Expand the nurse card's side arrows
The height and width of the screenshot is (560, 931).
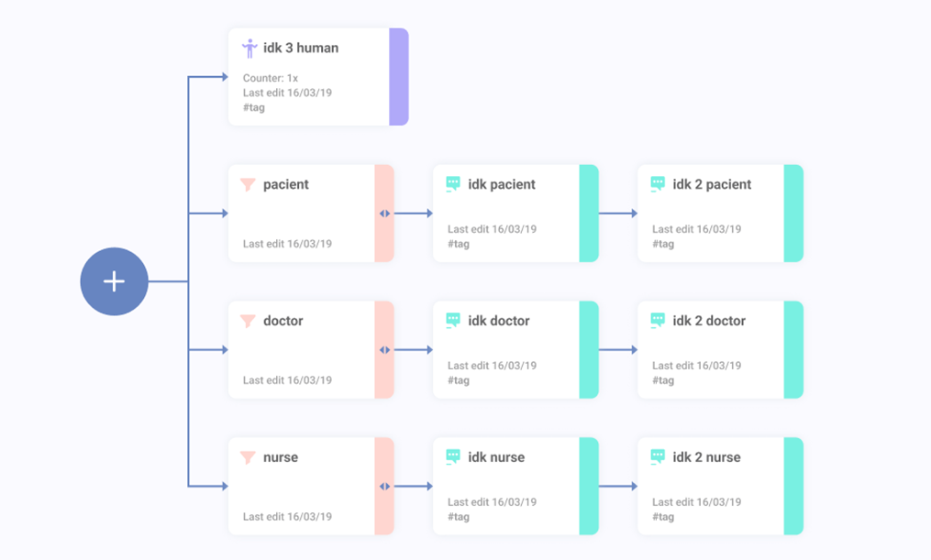(384, 487)
